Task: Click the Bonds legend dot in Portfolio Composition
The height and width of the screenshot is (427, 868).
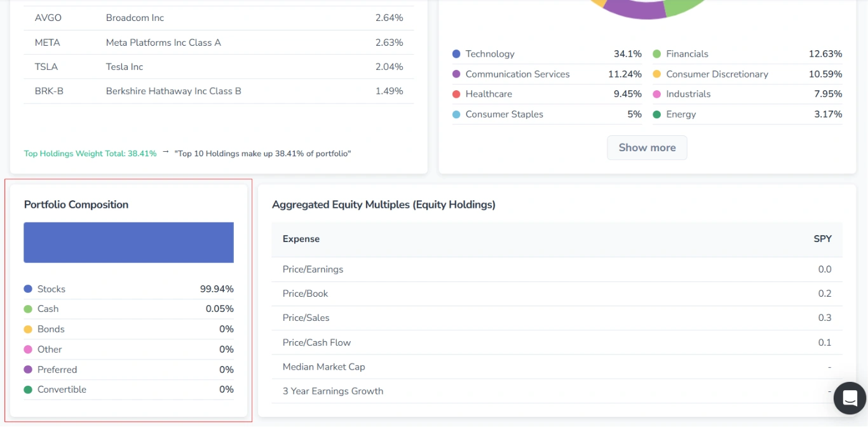Action: (x=28, y=329)
